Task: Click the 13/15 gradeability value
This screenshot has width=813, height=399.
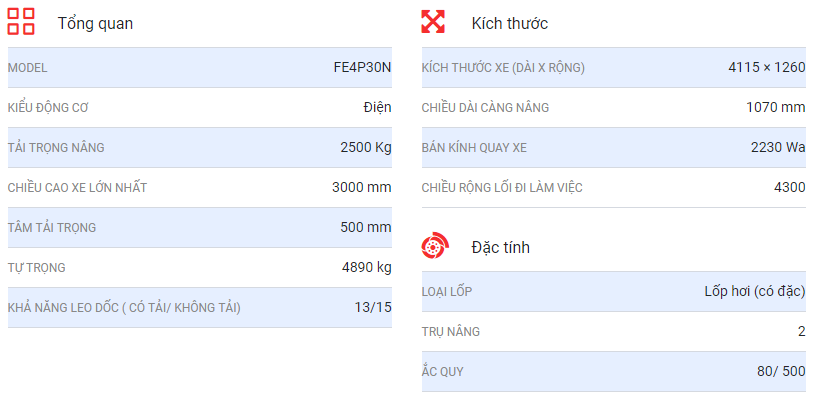Action: pos(373,307)
